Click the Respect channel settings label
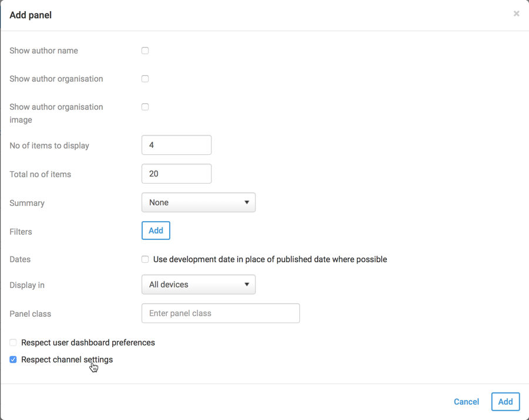The image size is (529, 420). 67,360
